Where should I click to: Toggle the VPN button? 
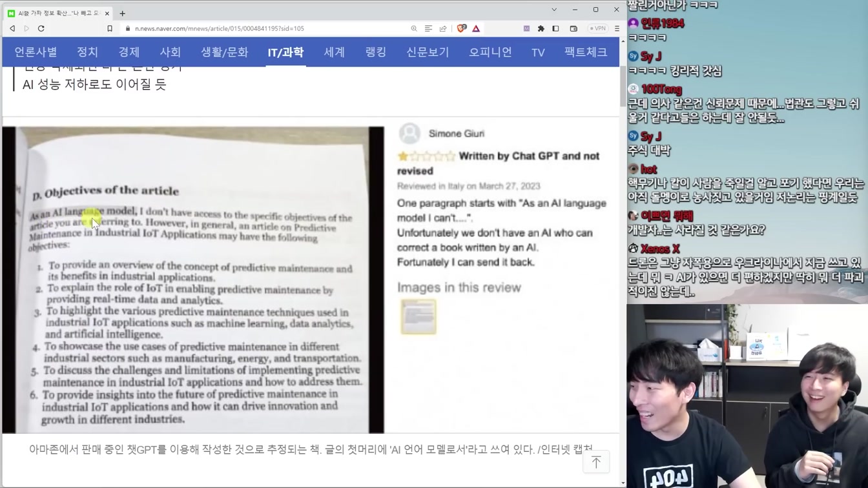click(598, 28)
